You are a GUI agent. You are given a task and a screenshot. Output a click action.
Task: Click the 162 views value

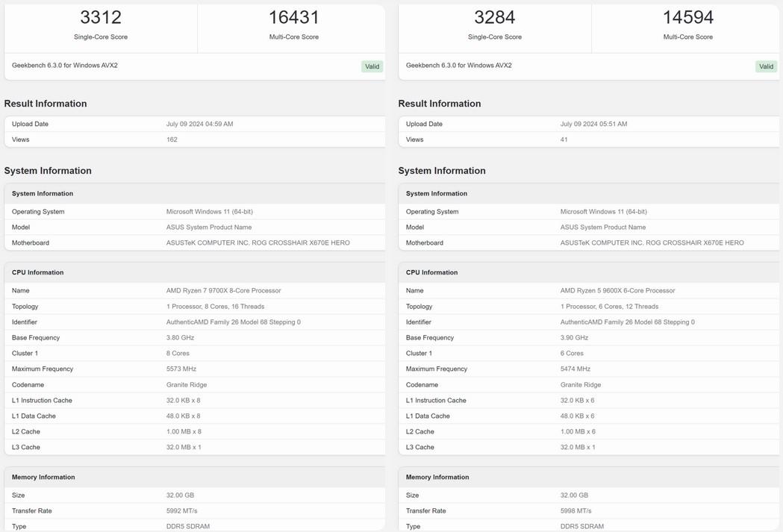(x=172, y=140)
